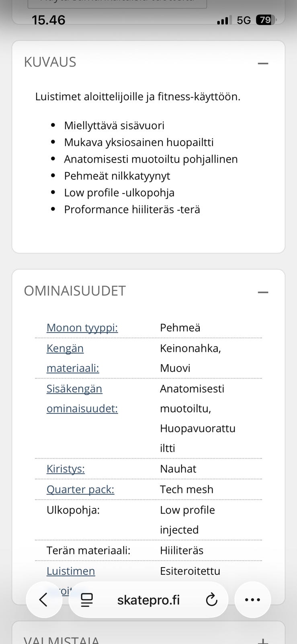The height and width of the screenshot is (644, 297).
Task: Select the KUVAUS section heading
Action: pos(51,62)
